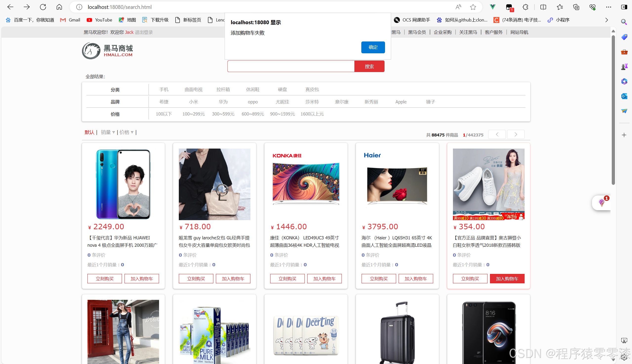This screenshot has width=632, height=364.
Task: Open the browser extensions puzzle icon
Action: pos(525,7)
